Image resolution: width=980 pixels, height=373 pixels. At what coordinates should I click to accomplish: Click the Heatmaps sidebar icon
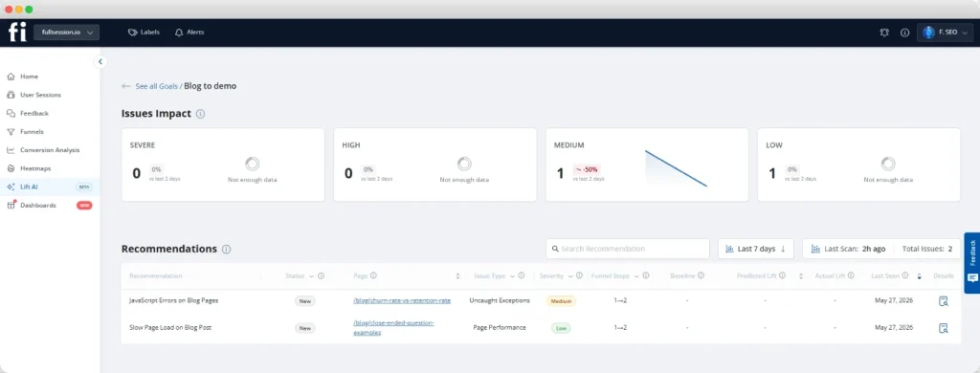tap(11, 168)
